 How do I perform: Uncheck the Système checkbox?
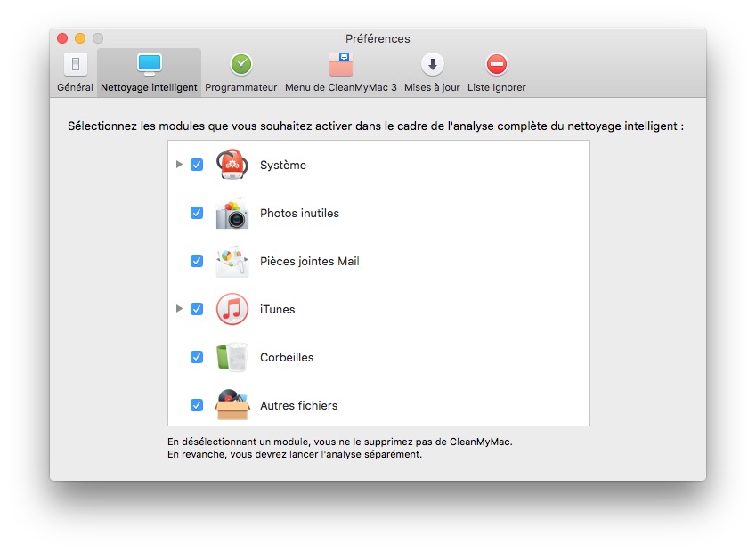click(197, 165)
